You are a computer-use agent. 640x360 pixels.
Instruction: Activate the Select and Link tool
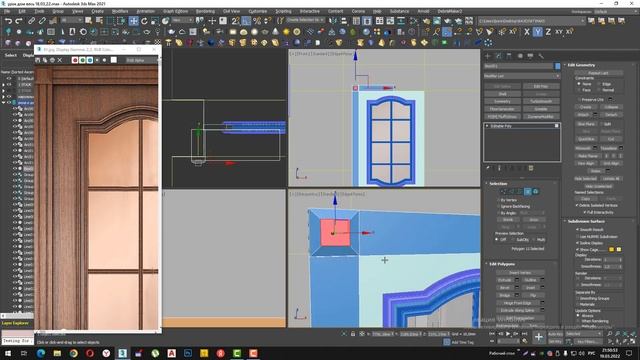[x=31, y=21]
